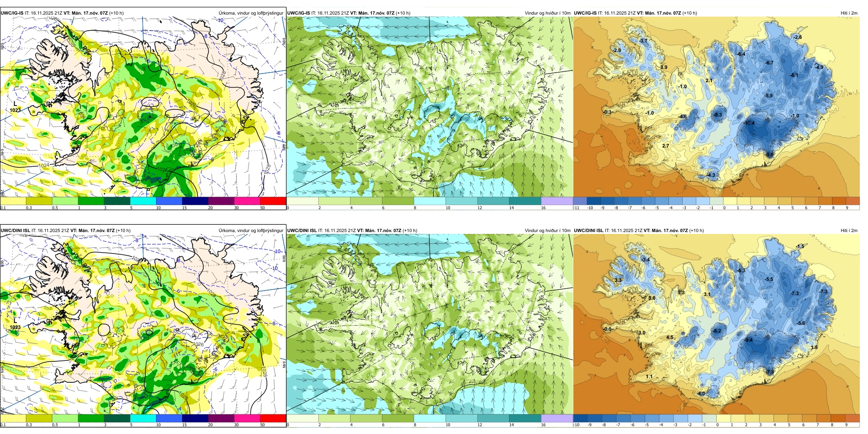Click navy swatch in DINI precipitation legend

[x=195, y=418]
